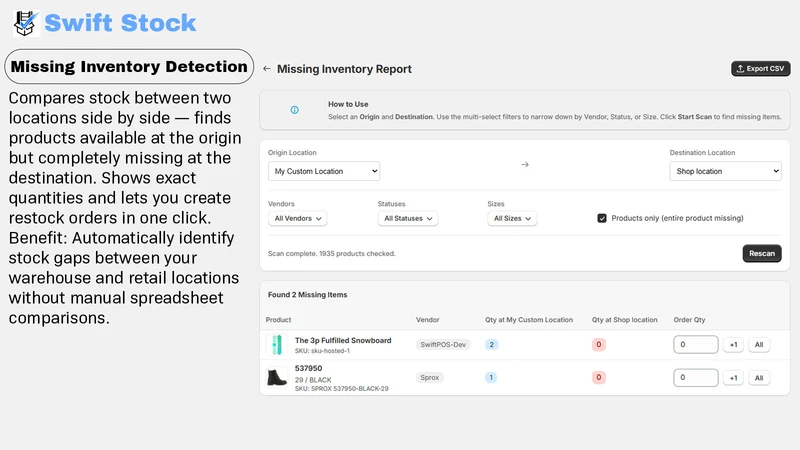Viewport: 800px width, 450px height.
Task: Click the Product column header
Action: tap(279, 320)
